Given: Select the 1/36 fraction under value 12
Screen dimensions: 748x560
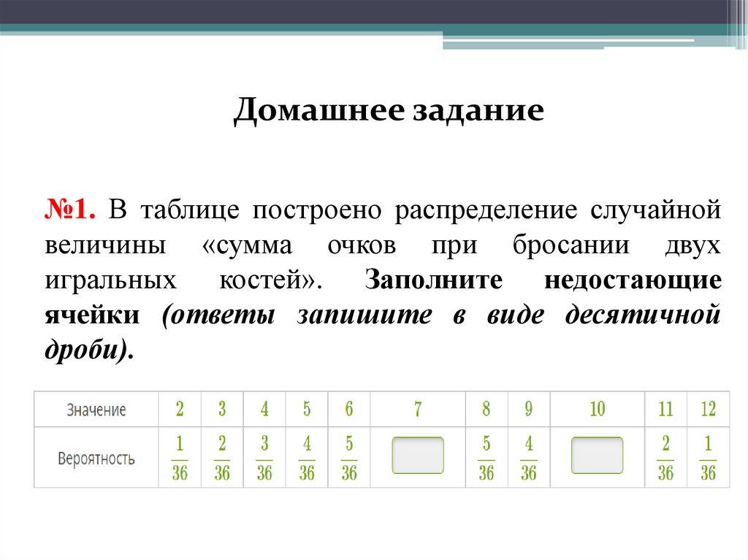Looking at the screenshot, I should (708, 459).
